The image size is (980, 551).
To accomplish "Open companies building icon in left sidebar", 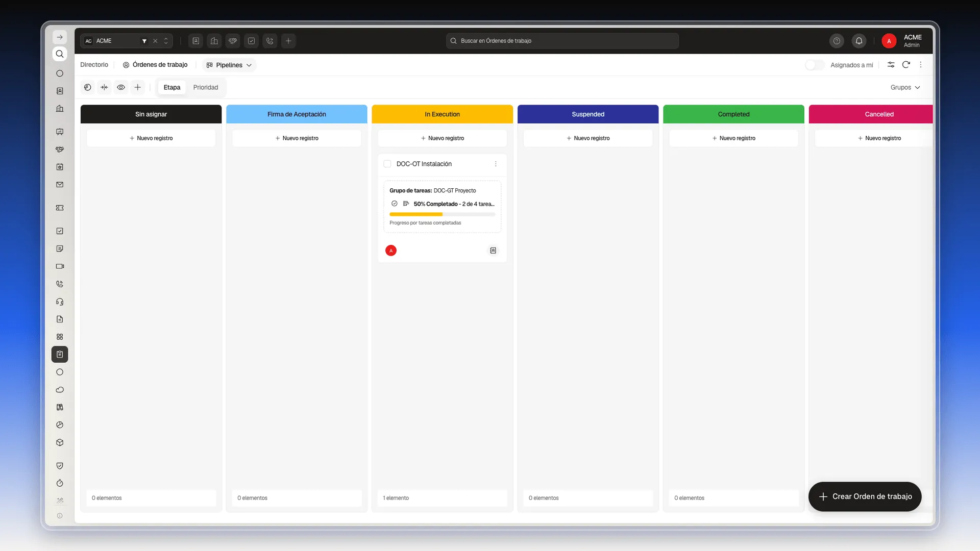I will [x=60, y=109].
